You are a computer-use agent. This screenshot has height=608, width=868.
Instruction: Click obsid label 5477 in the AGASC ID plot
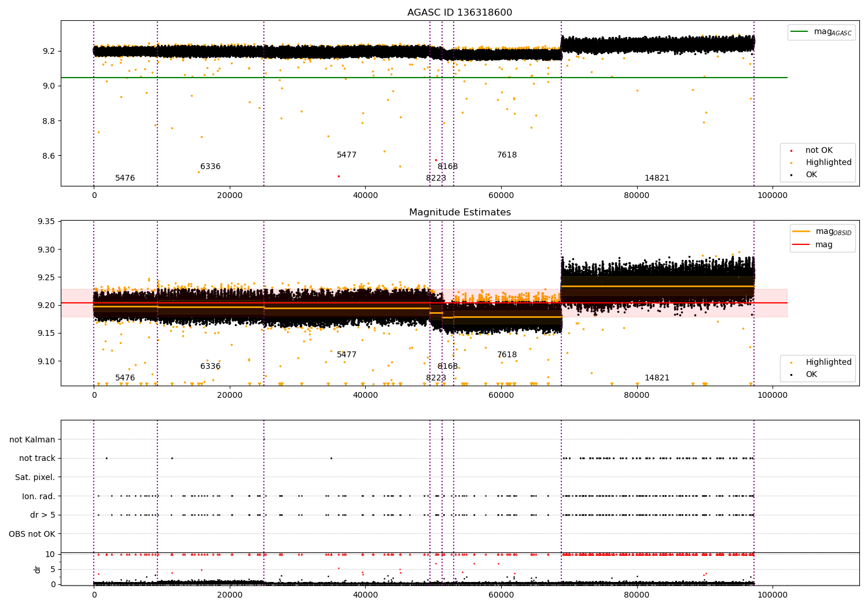click(347, 155)
